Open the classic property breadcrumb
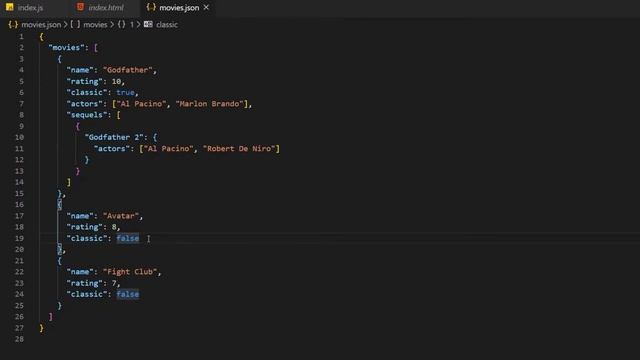Image resolution: width=640 pixels, height=360 pixels. [167, 24]
